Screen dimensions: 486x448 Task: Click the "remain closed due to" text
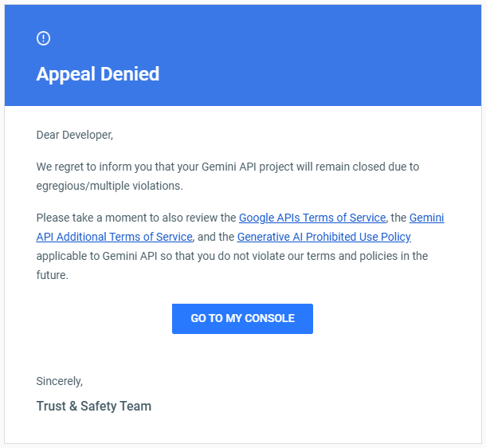pos(367,167)
